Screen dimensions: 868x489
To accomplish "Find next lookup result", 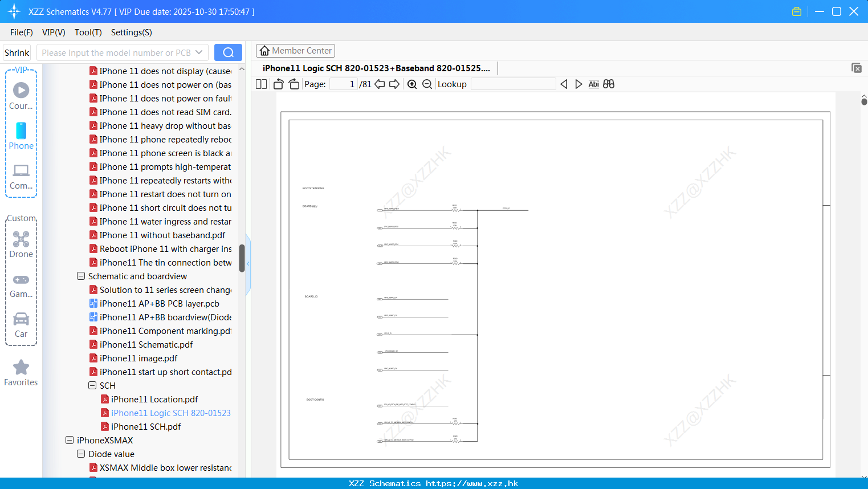I will pos(578,84).
